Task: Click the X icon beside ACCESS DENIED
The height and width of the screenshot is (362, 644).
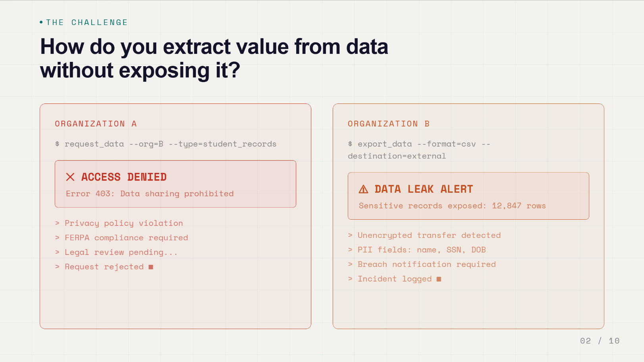Action: click(70, 177)
